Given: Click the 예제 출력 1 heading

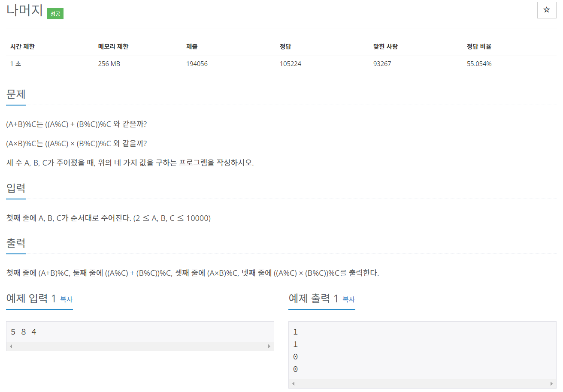Looking at the screenshot, I should [x=314, y=299].
